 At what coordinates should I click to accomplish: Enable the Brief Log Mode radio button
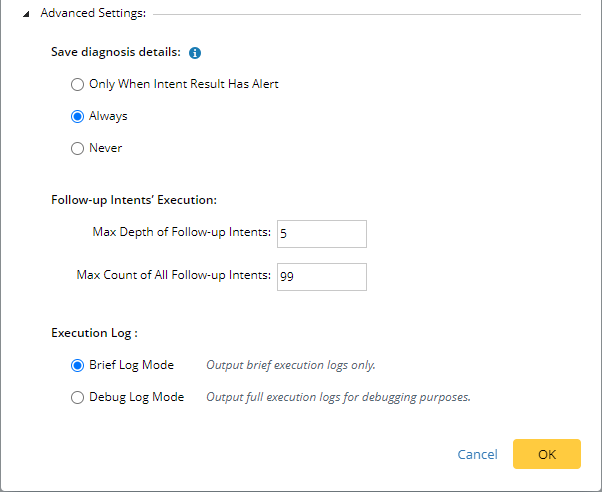click(x=77, y=365)
